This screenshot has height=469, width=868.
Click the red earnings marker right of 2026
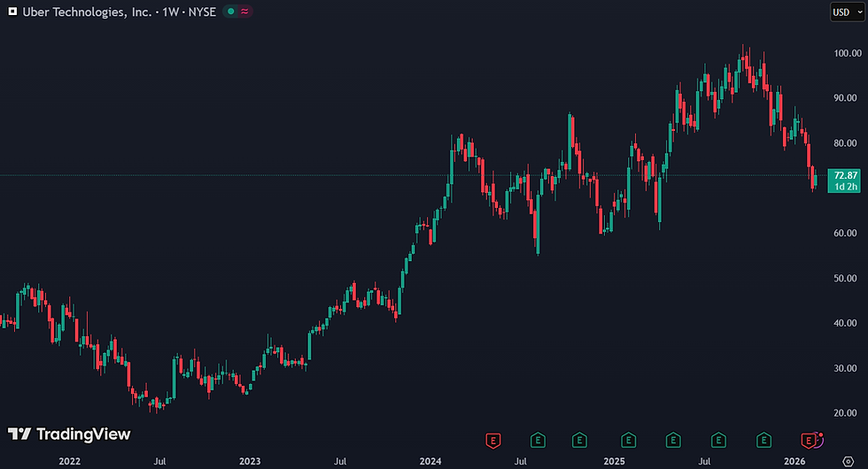tap(809, 441)
